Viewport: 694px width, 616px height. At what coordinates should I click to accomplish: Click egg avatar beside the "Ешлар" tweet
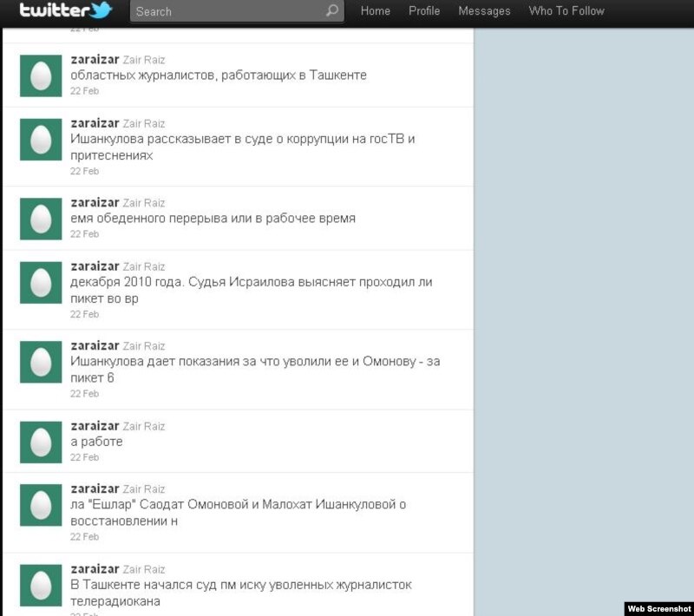click(41, 505)
